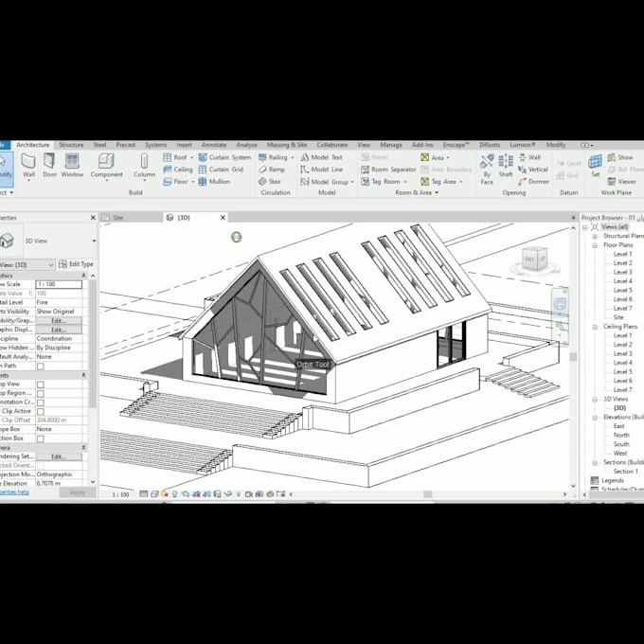Select the Curtain Grid tool
The height and width of the screenshot is (644, 644).
pyautogui.click(x=221, y=170)
